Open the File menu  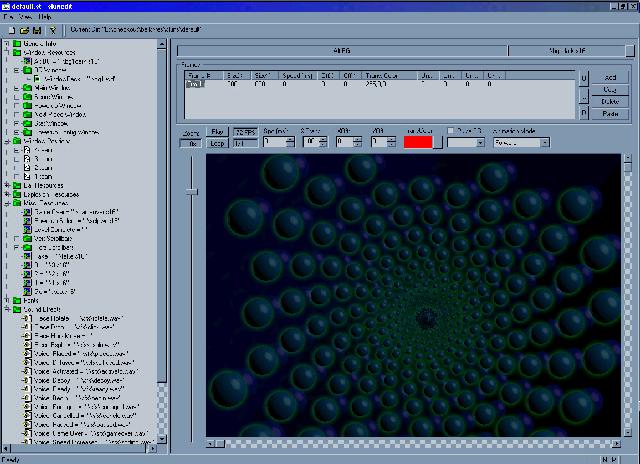8,17
